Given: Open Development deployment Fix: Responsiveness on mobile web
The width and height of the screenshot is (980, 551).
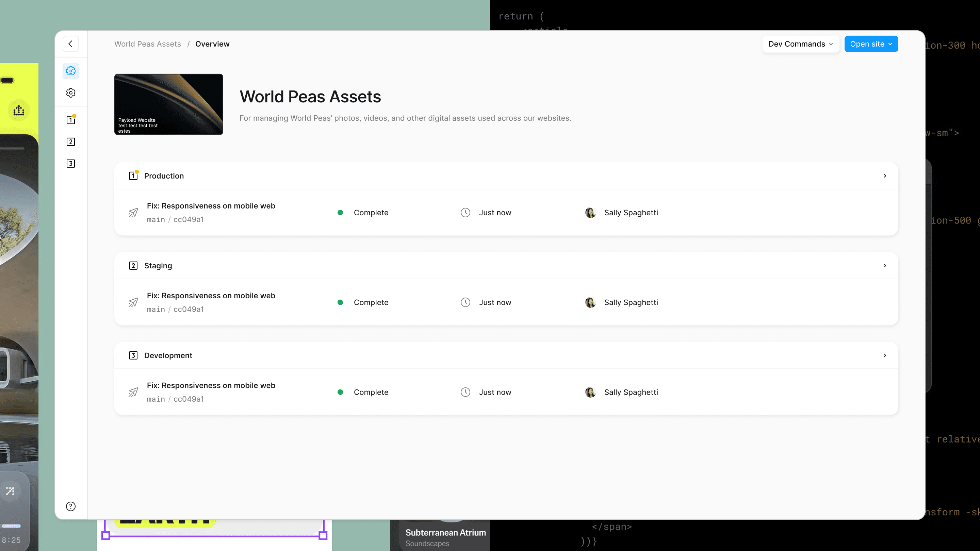Looking at the screenshot, I should click(211, 385).
